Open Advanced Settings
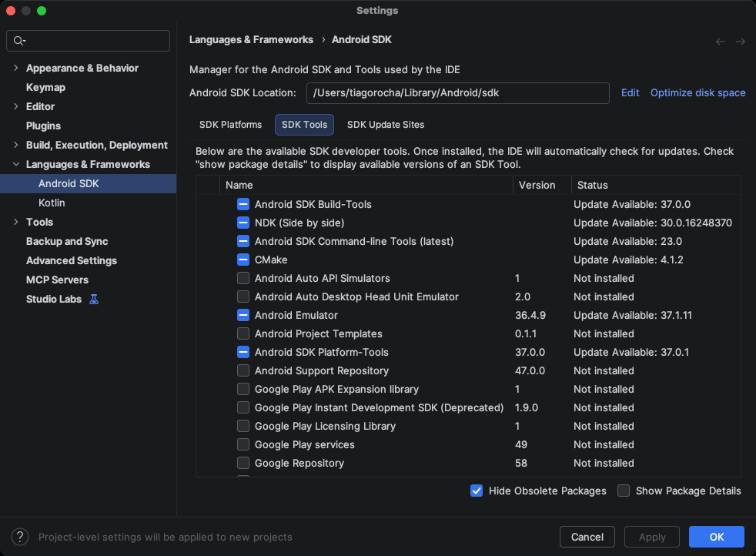756x556 pixels. (72, 261)
